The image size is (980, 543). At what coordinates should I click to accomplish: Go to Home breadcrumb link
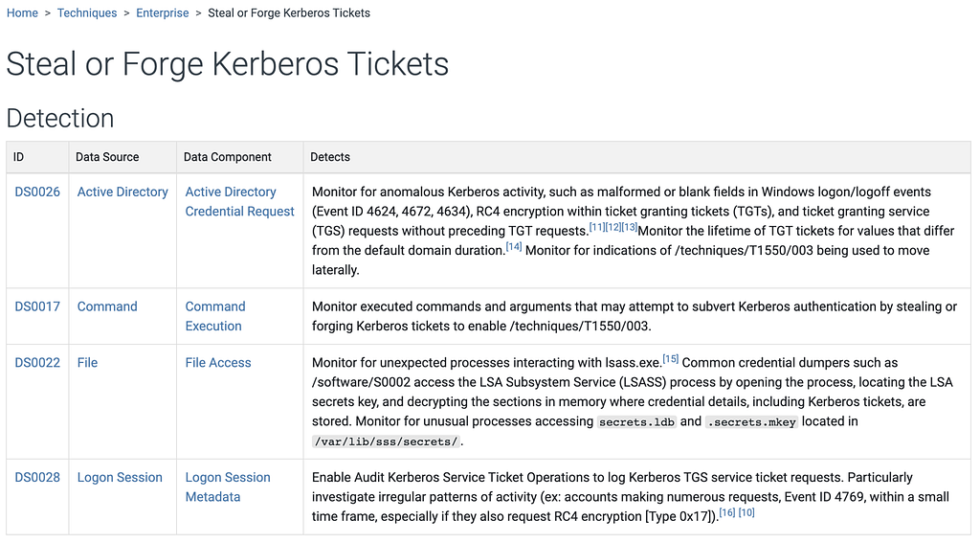[x=22, y=13]
